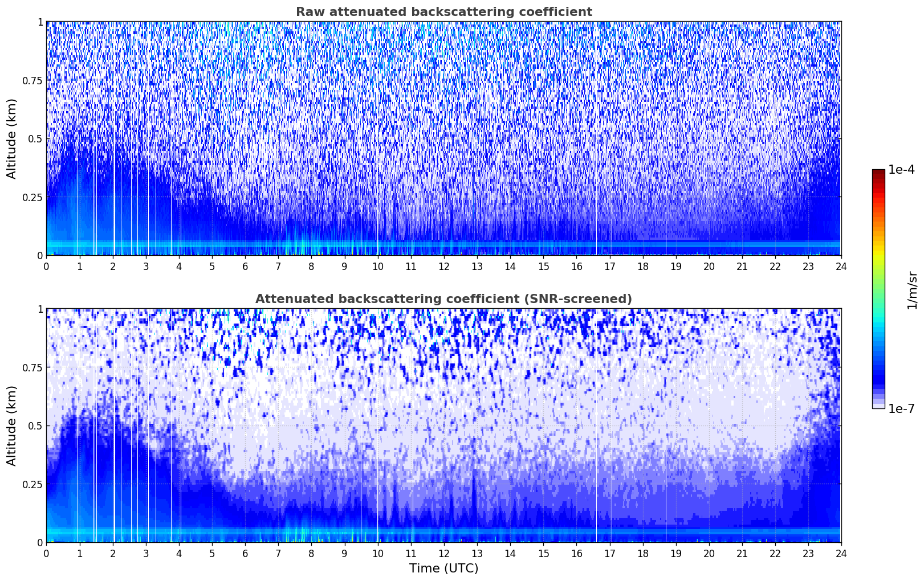Image resolution: width=924 pixels, height=581 pixels.
Task: Click the '12' hour tick label under the bottom plot
Action: [443, 554]
